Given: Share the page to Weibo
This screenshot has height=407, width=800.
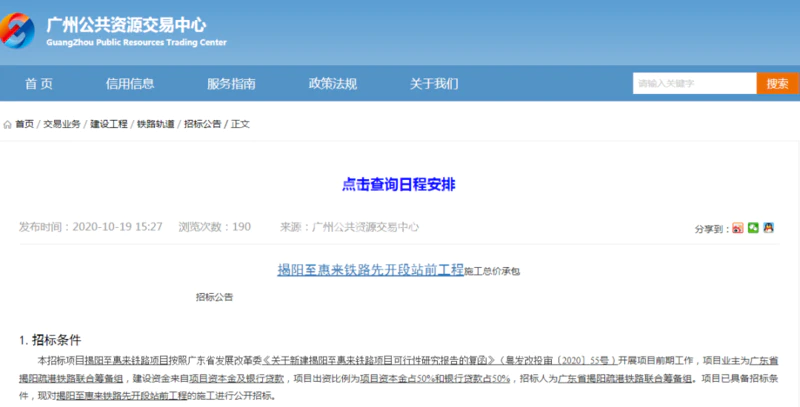Looking at the screenshot, I should 737,228.
